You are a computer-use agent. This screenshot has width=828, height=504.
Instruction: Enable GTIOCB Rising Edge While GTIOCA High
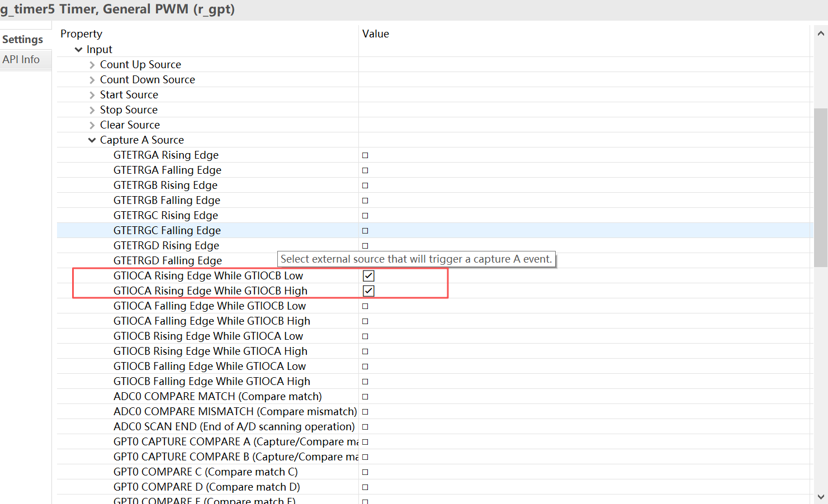(x=365, y=351)
